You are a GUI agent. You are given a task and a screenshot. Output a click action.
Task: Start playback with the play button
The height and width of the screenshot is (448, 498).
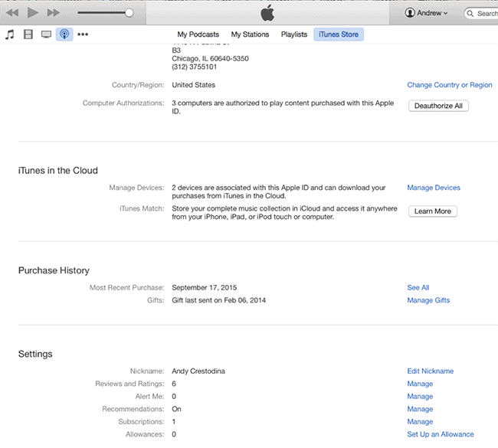(x=33, y=13)
